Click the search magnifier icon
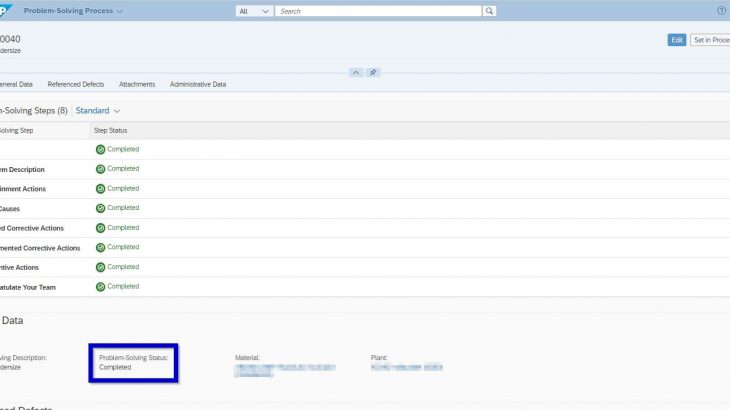Screen dimensions: 730x410 (x=489, y=11)
